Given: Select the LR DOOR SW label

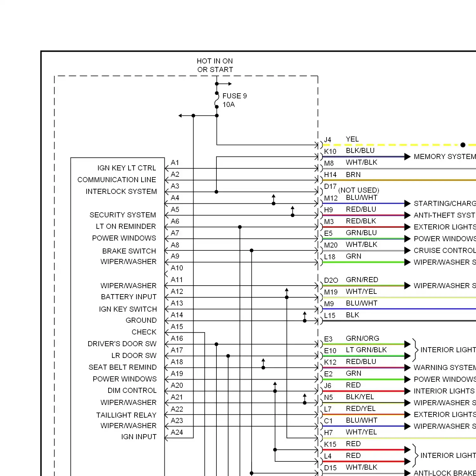Looking at the screenshot, I should coord(134,355).
